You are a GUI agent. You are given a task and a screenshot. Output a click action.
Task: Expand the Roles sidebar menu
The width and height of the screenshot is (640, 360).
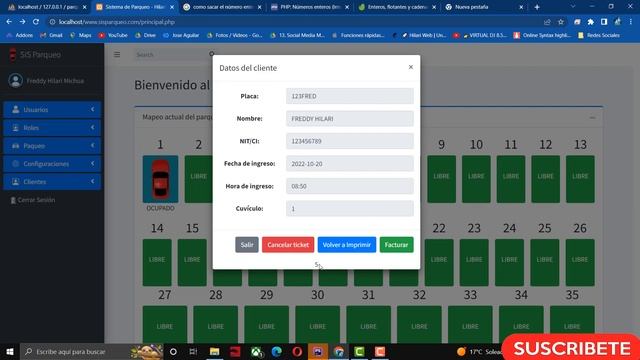click(52, 127)
